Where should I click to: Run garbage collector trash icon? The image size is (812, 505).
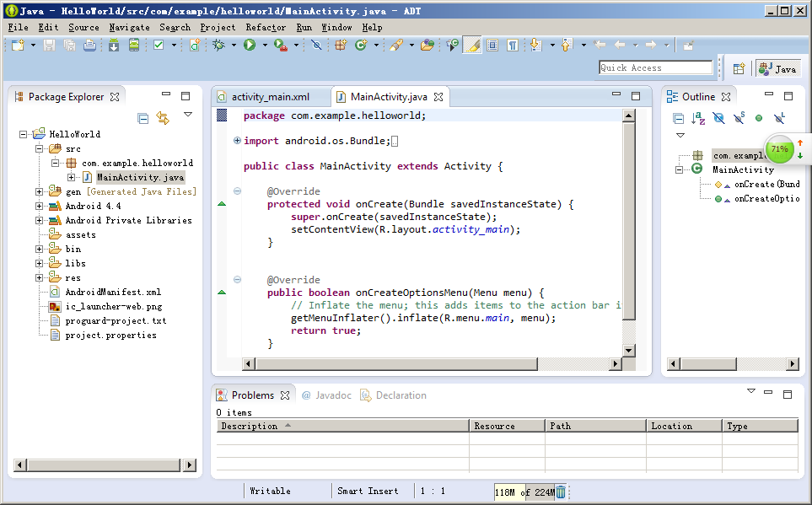[561, 492]
